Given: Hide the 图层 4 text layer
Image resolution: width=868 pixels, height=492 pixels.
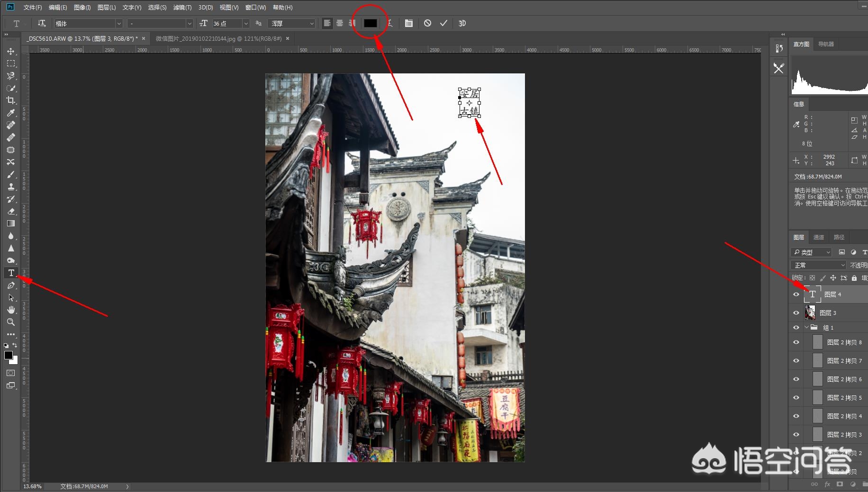Looking at the screenshot, I should click(796, 295).
